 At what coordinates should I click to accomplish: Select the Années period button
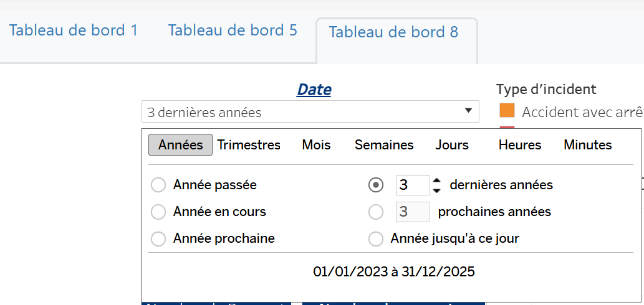coord(180,145)
